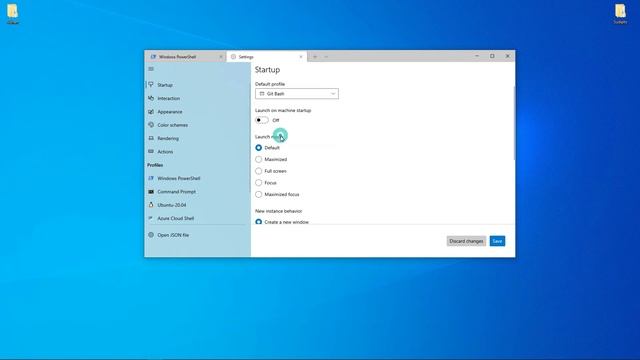Click the settings page vertical scrollbar
The height and width of the screenshot is (360, 640).
pos(513,122)
